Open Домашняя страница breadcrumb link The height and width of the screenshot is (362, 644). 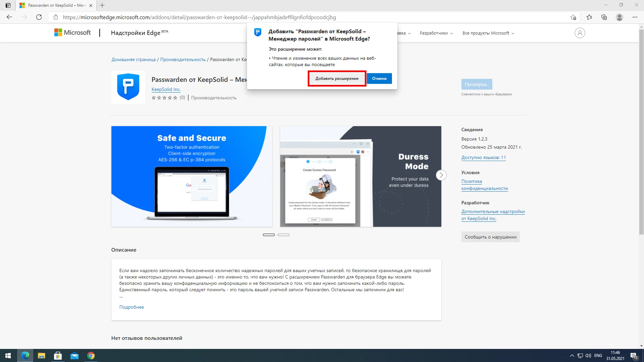click(134, 59)
